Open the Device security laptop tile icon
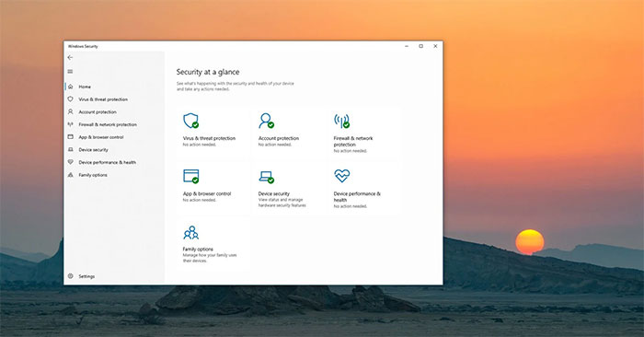644x337 pixels. 266,177
